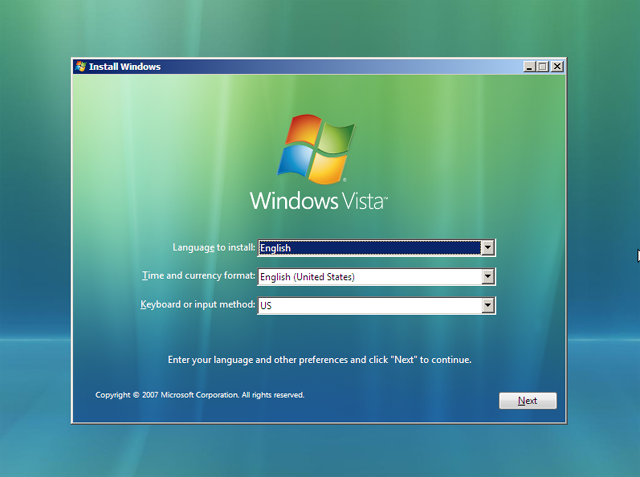Click the "Time and currency format" label
Viewport: 640px width, 477px height.
click(199, 275)
